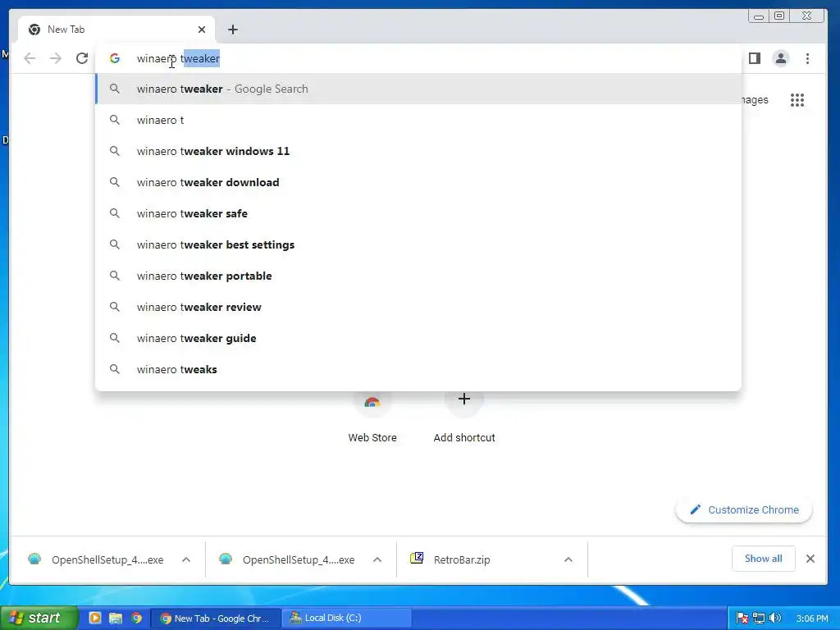Open a new tab with the plus icon
The width and height of the screenshot is (840, 630).
pyautogui.click(x=232, y=30)
